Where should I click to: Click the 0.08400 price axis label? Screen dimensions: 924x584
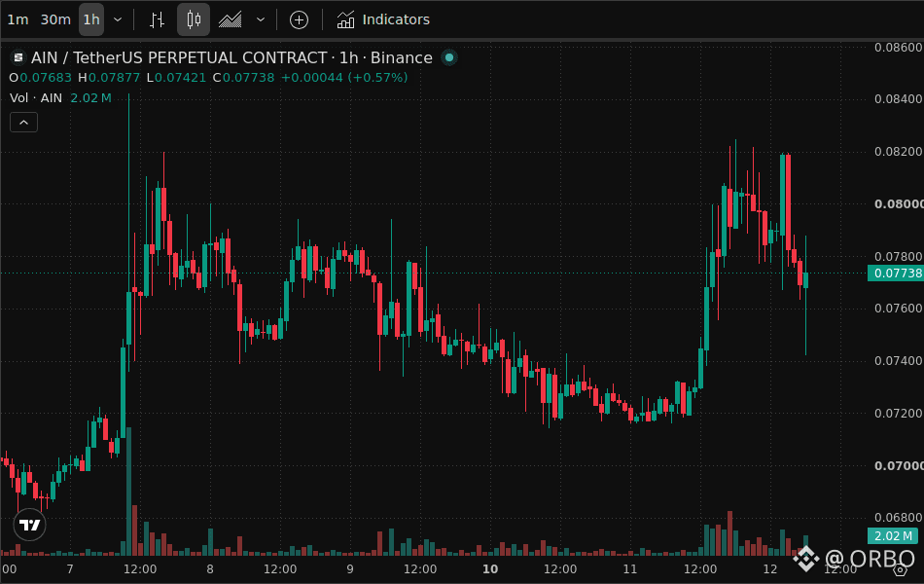point(899,99)
